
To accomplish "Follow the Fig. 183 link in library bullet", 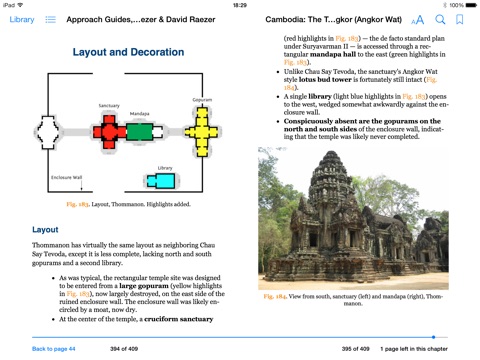I will click(414, 96).
